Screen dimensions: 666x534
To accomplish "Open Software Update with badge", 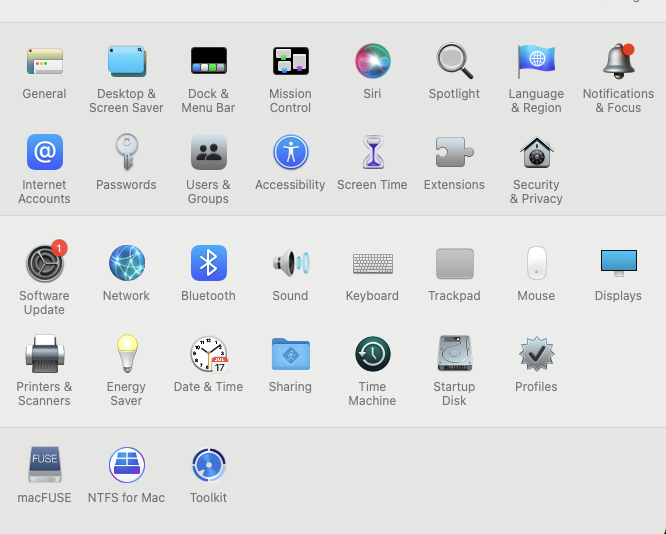I will [45, 263].
